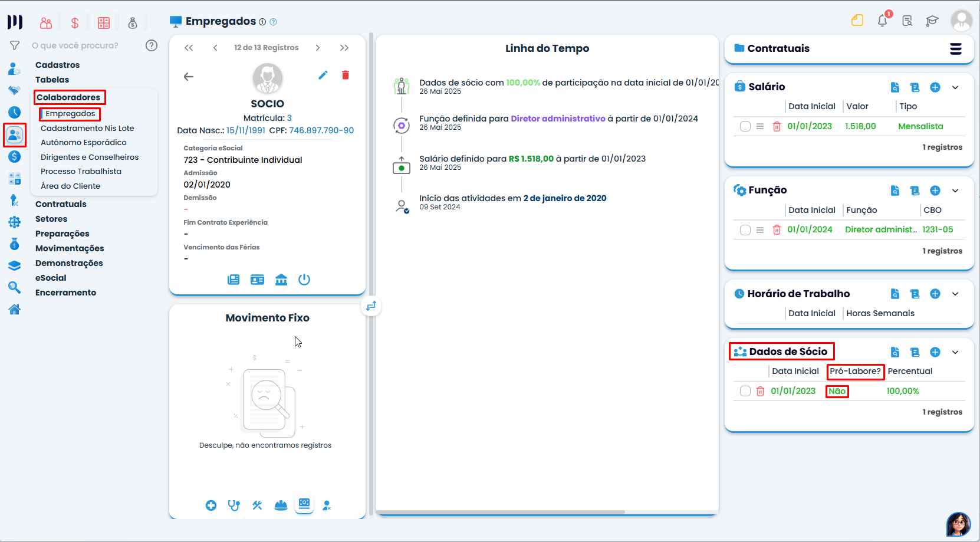Open the Contratuais hamburger menu
The image size is (980, 542).
click(x=956, y=49)
